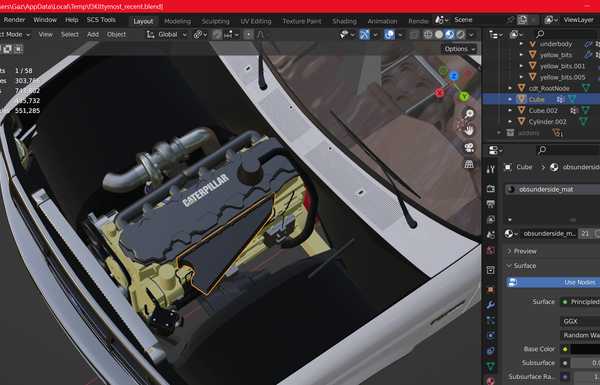Open the Object Mode dropdown

pyautogui.click(x=15, y=34)
